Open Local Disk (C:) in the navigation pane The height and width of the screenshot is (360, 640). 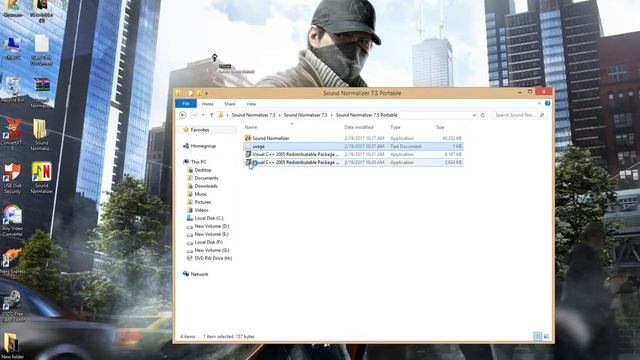(209, 218)
